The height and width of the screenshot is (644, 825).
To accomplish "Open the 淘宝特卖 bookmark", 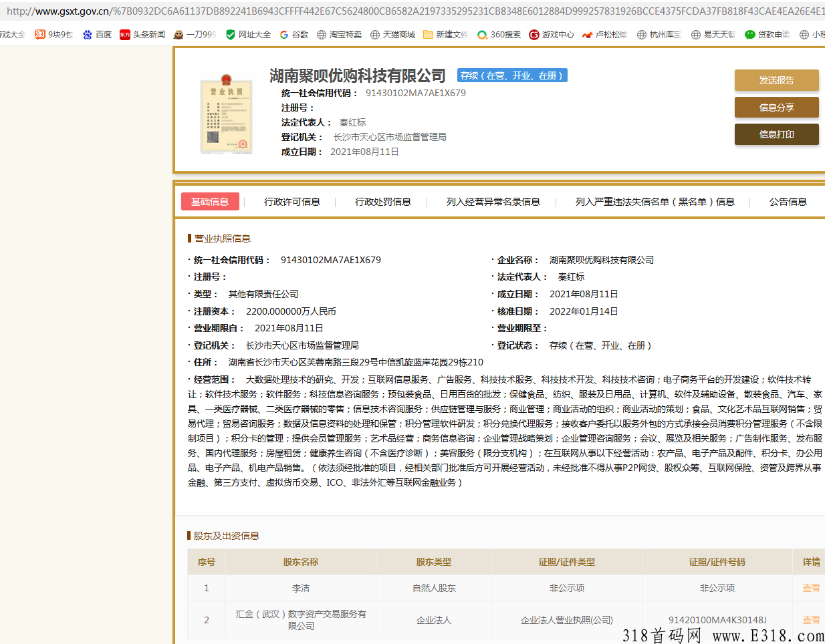I will pyautogui.click(x=339, y=34).
